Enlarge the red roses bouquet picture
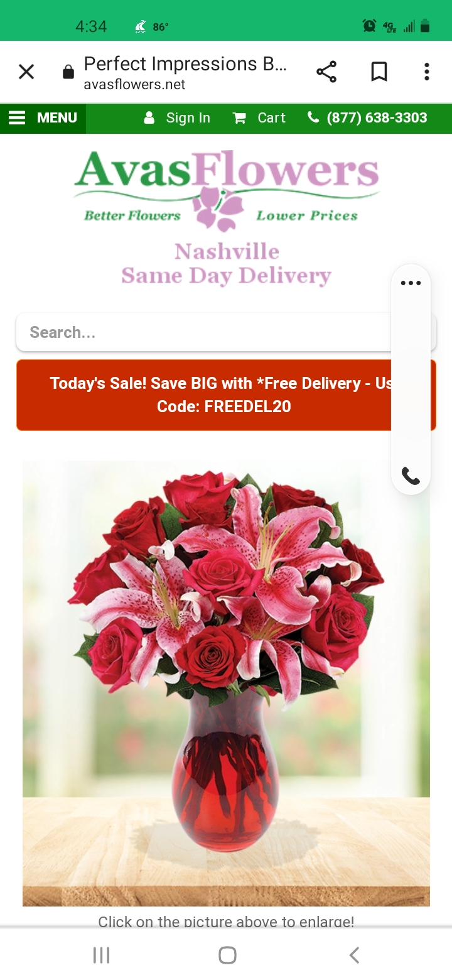 [226, 683]
